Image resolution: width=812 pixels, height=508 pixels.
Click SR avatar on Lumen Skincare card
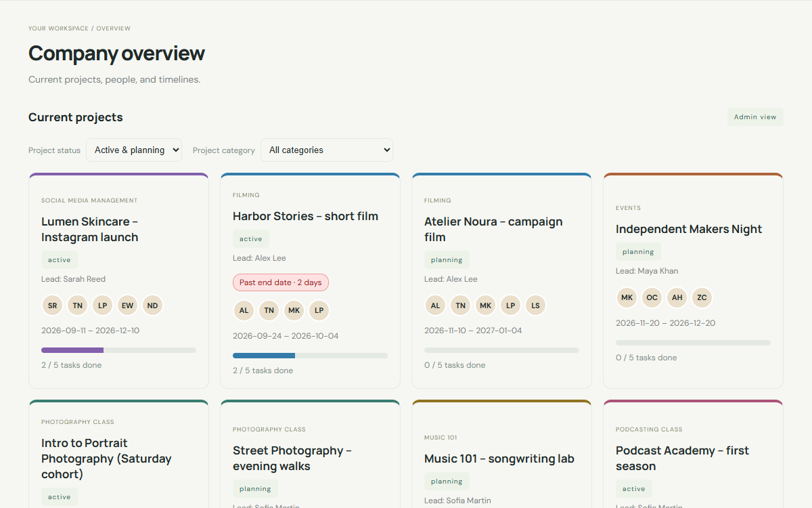(x=53, y=305)
